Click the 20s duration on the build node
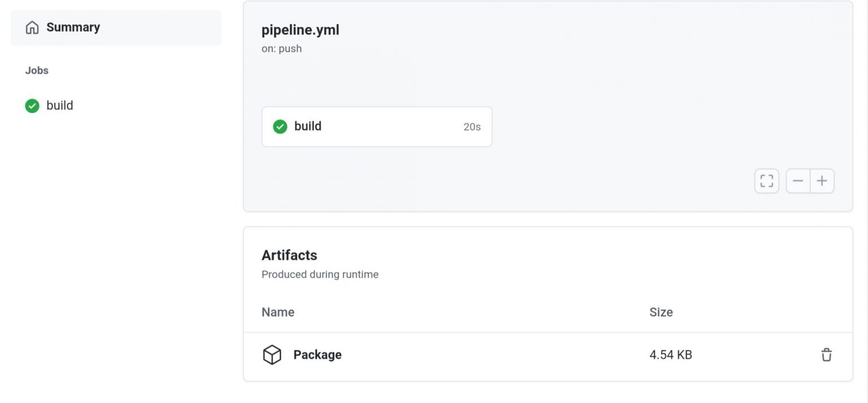This screenshot has width=868, height=403. point(472,127)
